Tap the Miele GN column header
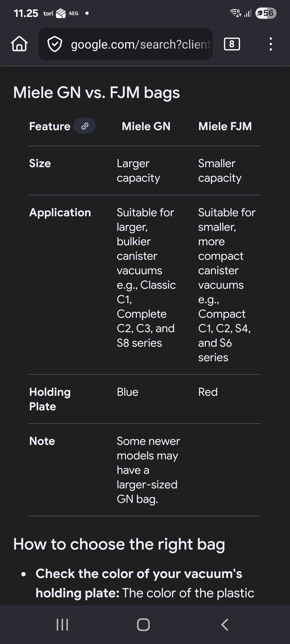The image size is (290, 644). click(x=146, y=126)
